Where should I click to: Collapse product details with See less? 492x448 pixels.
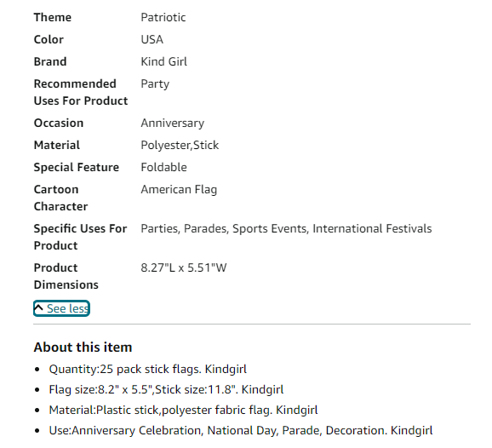61,308
